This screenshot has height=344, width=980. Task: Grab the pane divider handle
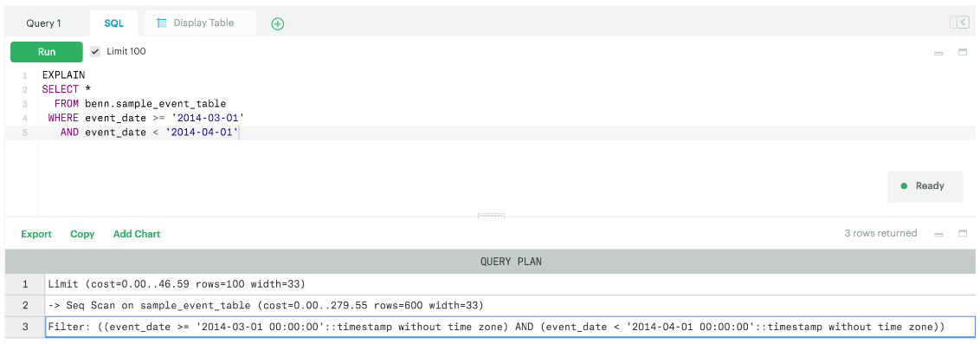tap(491, 217)
